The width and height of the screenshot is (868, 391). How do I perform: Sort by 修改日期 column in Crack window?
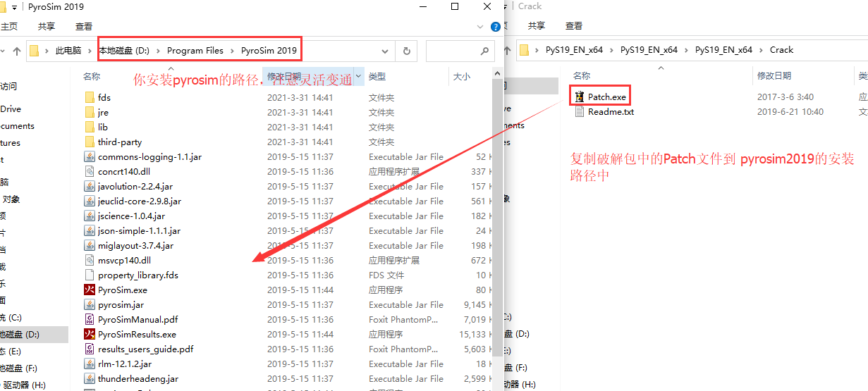(x=774, y=75)
